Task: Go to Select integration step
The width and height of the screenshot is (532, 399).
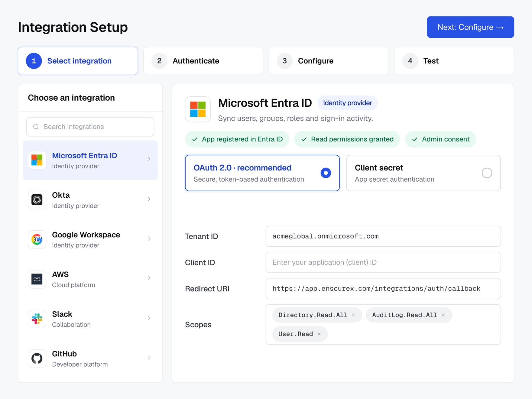Action: [78, 61]
